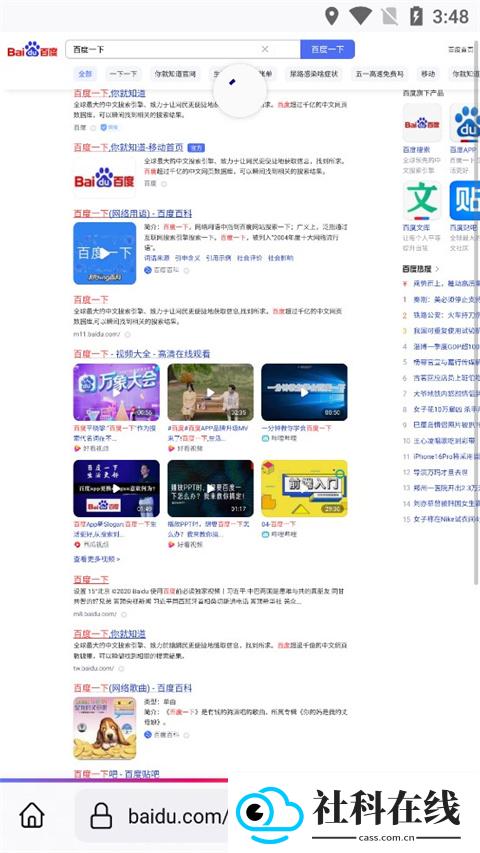Click the blue 百度一下 search button
480x853 pixels.
[x=327, y=49]
